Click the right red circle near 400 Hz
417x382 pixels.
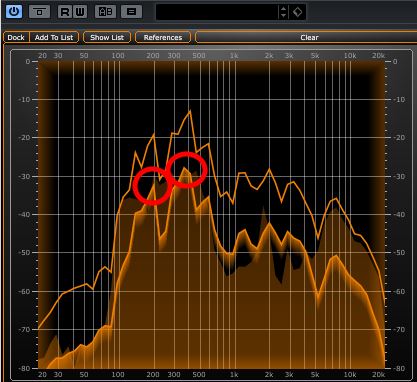[187, 170]
